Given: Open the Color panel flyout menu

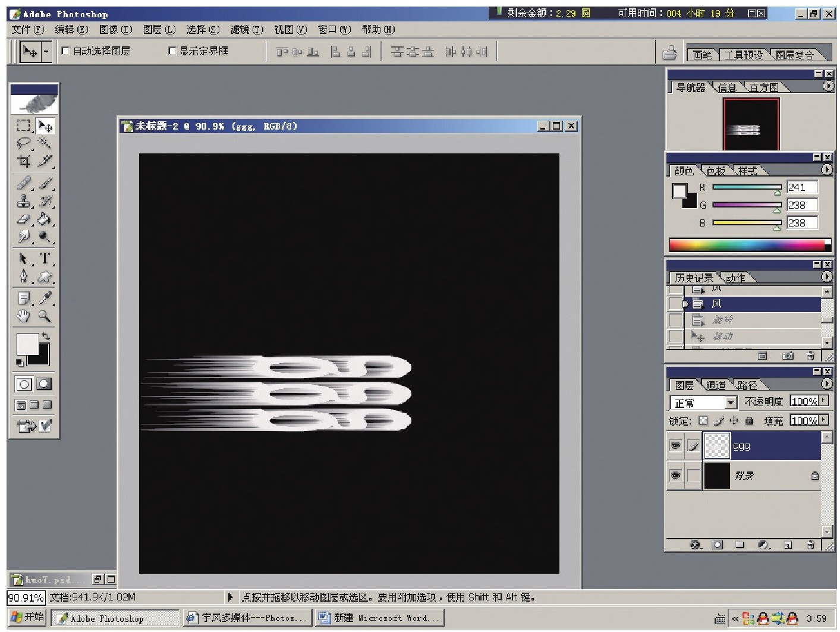Looking at the screenshot, I should (x=827, y=170).
